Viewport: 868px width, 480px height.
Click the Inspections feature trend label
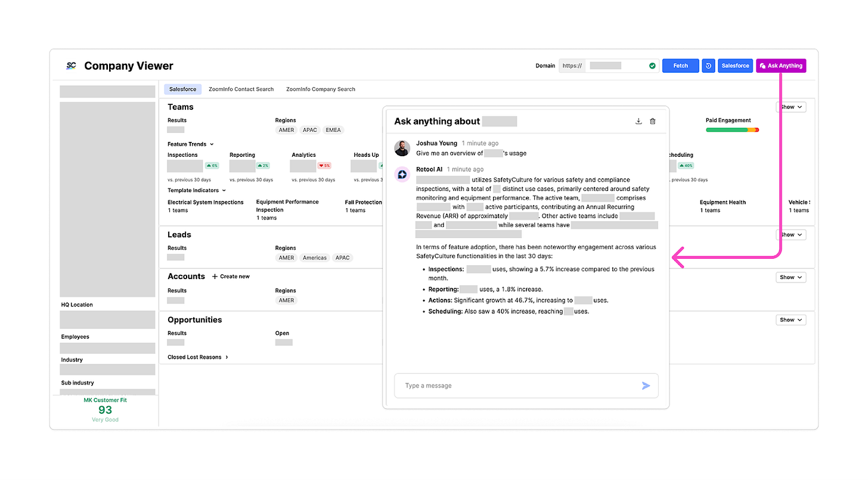coord(182,155)
